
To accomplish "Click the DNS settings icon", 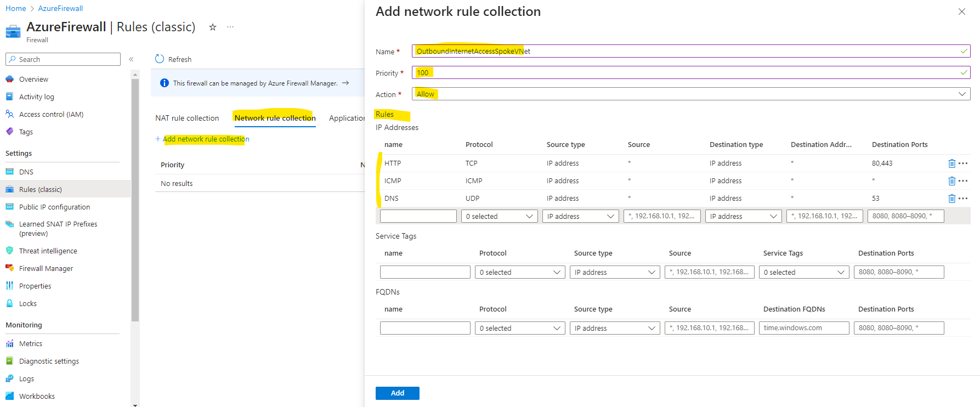I will point(9,172).
